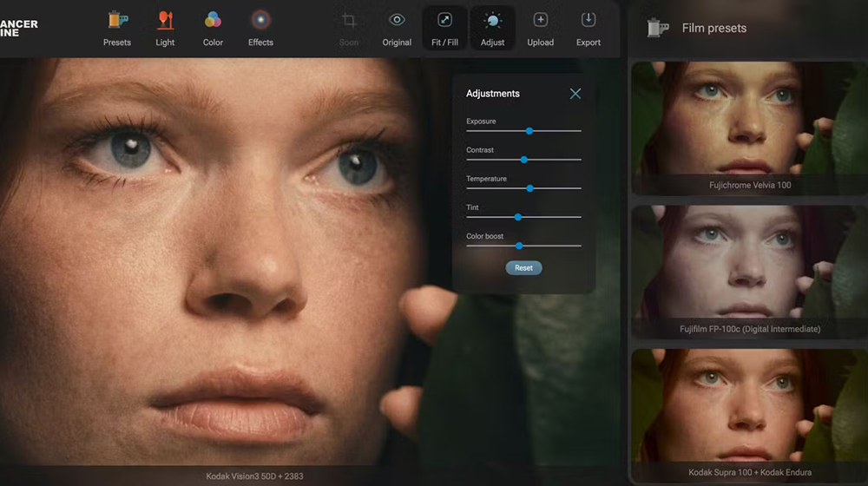Click the Export download icon
This screenshot has width=868, height=486.
pyautogui.click(x=588, y=20)
